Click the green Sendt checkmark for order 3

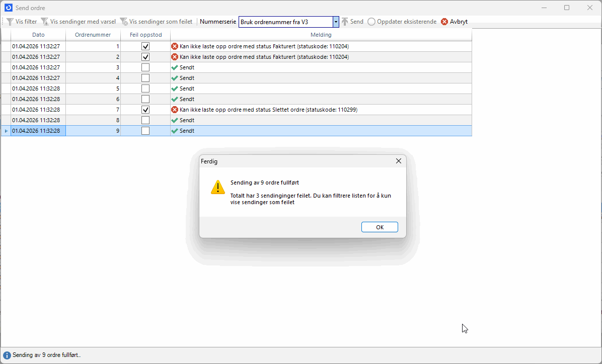point(175,67)
